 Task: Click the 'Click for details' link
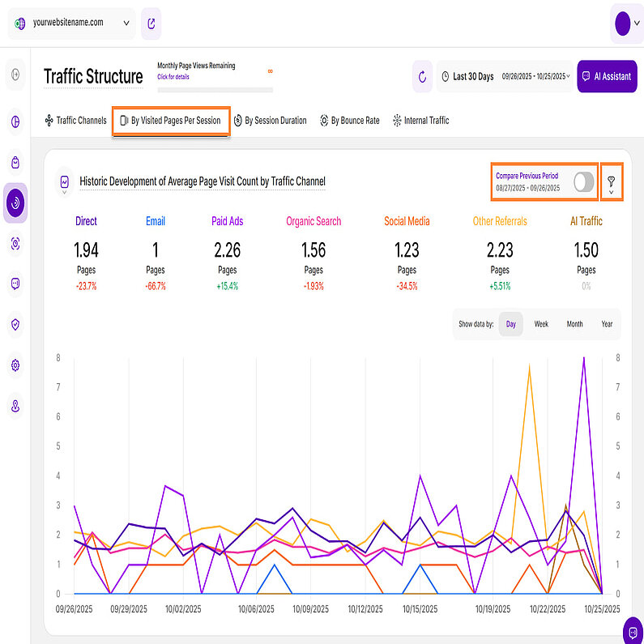[173, 77]
